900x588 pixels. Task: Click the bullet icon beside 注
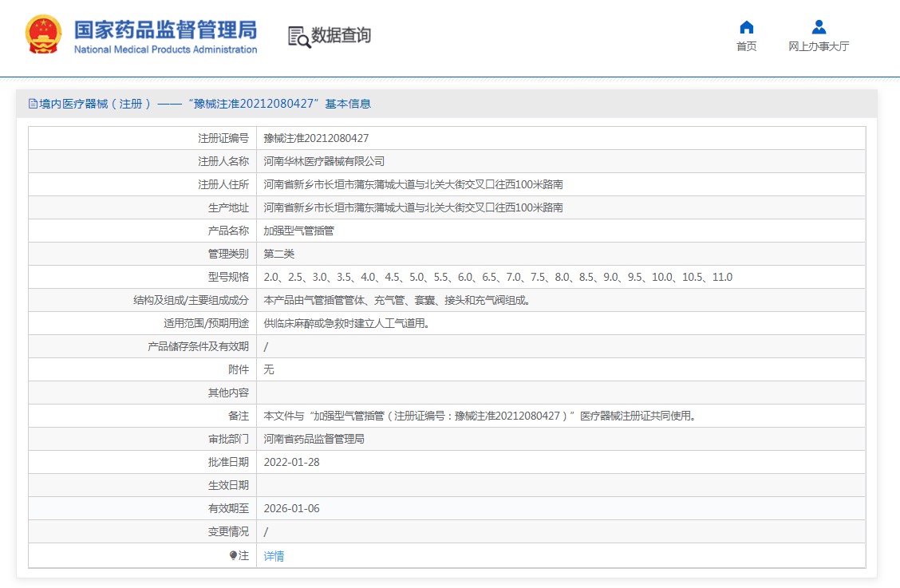point(233,555)
